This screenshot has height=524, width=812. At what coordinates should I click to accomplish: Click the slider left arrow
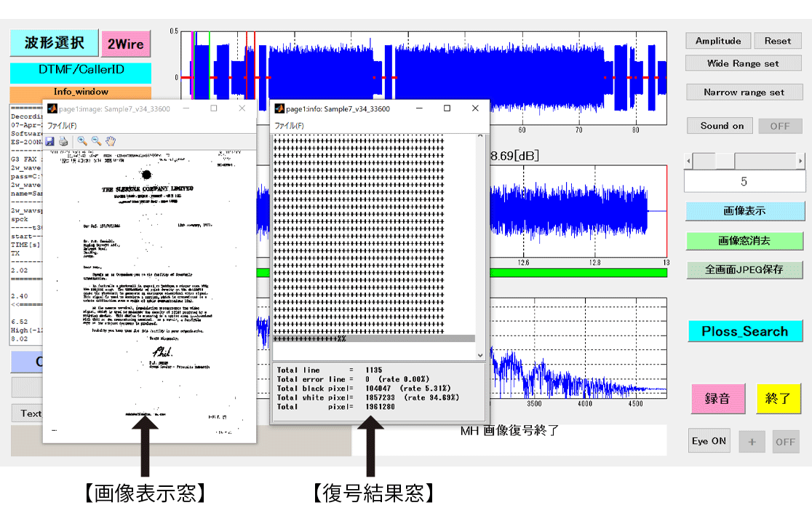[x=688, y=161]
